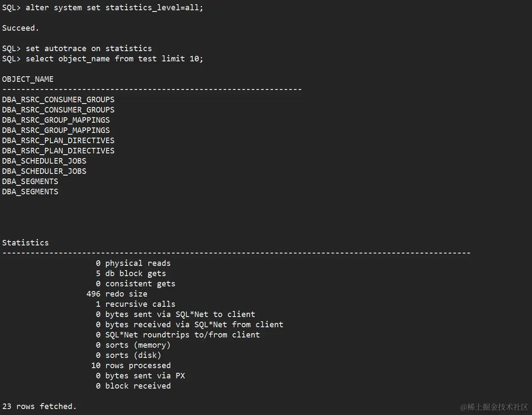Click the redo size value 496
Image resolution: width=532 pixels, height=415 pixels.
click(93, 294)
